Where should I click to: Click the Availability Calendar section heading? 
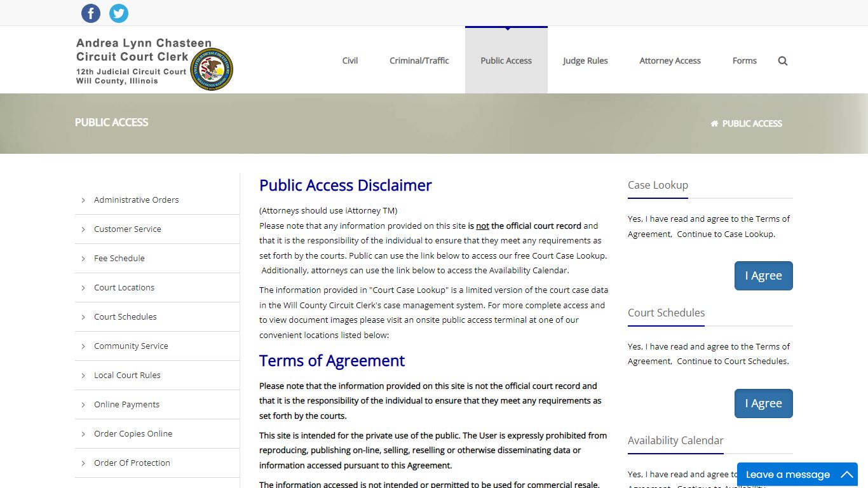(x=675, y=440)
